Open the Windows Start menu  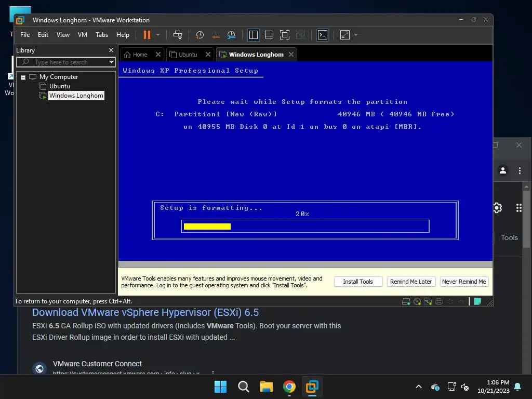click(220, 387)
